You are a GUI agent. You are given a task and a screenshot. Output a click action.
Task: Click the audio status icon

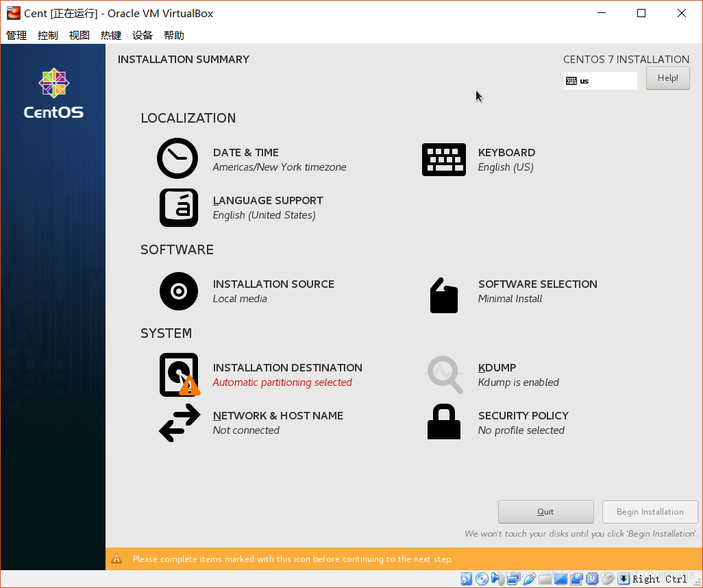pyautogui.click(x=497, y=578)
